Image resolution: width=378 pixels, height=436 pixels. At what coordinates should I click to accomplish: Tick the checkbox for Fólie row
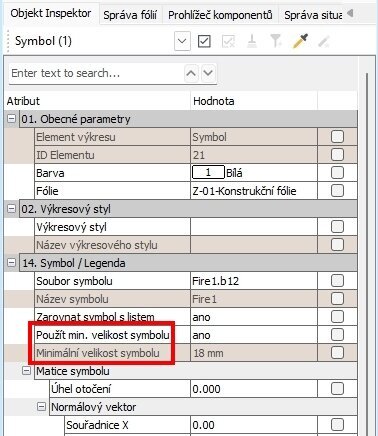coord(337,191)
